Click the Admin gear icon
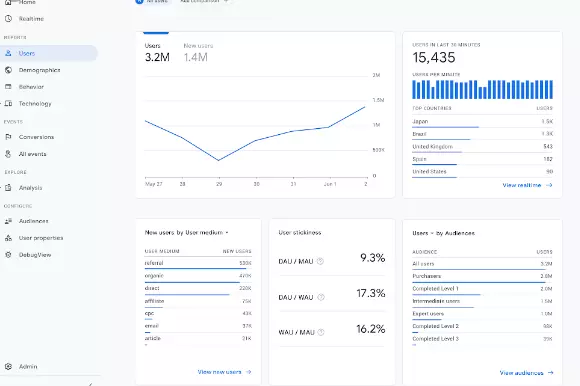This screenshot has height=386, width=580. coord(9,366)
